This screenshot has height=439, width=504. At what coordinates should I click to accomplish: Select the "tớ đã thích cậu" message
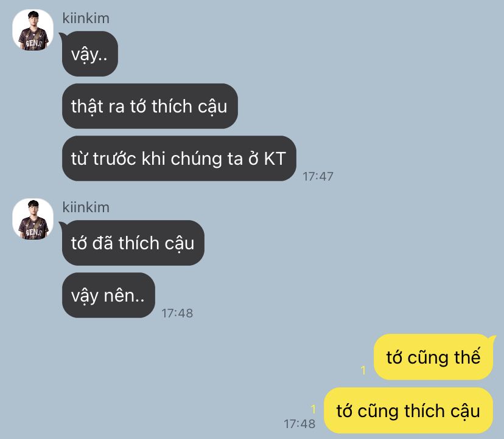pos(133,243)
